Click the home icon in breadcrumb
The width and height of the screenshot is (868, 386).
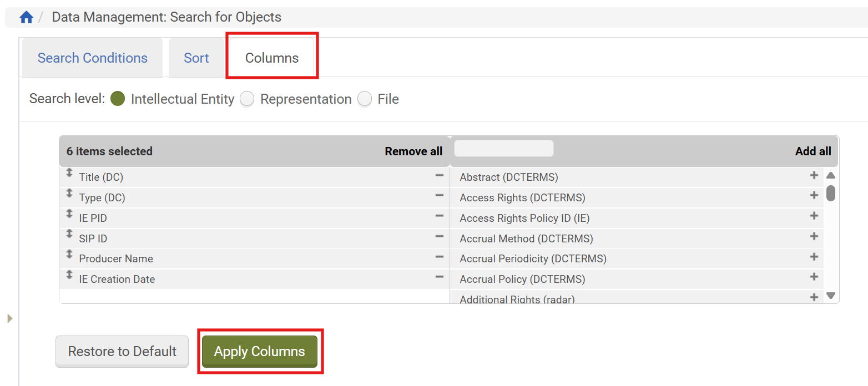(26, 17)
